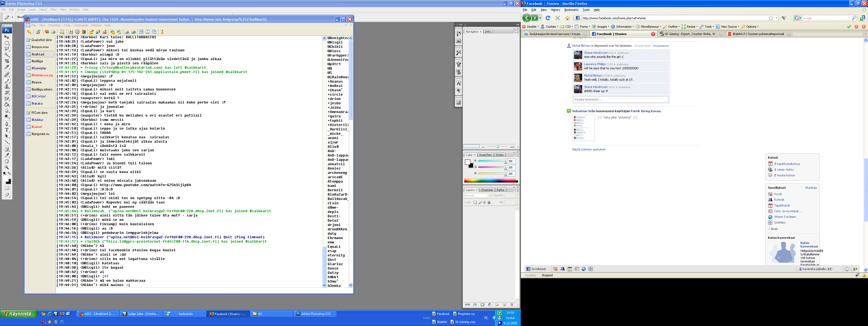Open Firefox Bookmarks menu
The height and width of the screenshot is (326, 868).
point(571,10)
